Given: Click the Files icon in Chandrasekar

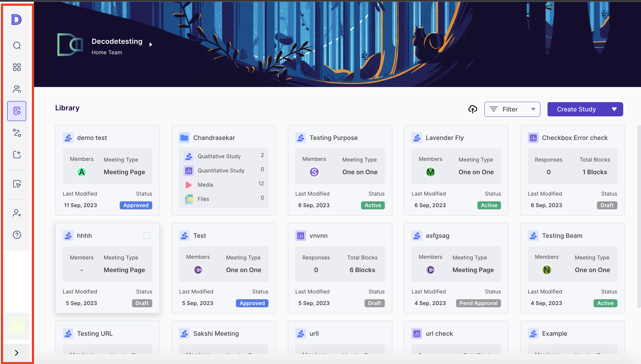Looking at the screenshot, I should pos(189,199).
